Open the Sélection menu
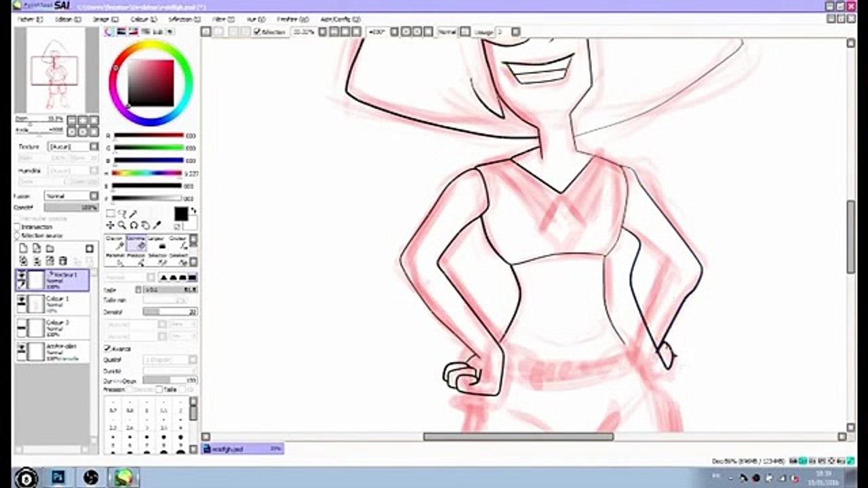 183,20
